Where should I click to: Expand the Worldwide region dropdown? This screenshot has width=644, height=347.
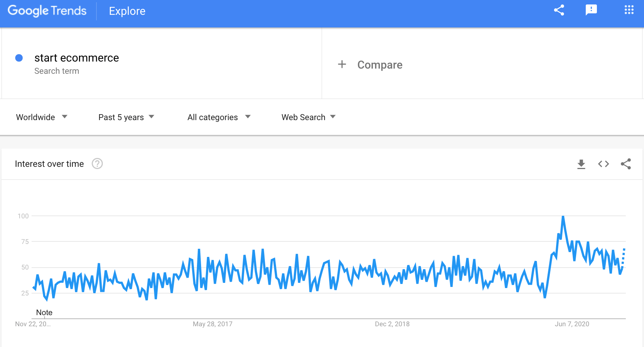pos(42,117)
